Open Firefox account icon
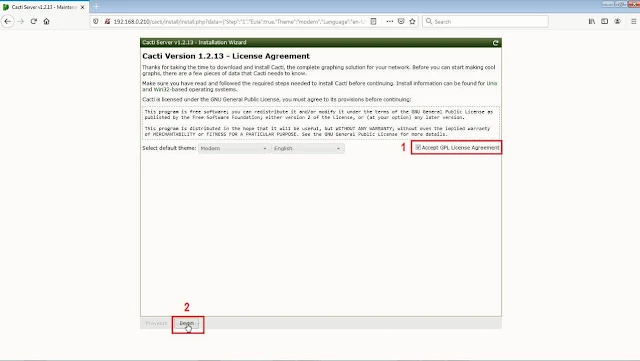Viewport: 640px width, 361px height. coord(617,21)
